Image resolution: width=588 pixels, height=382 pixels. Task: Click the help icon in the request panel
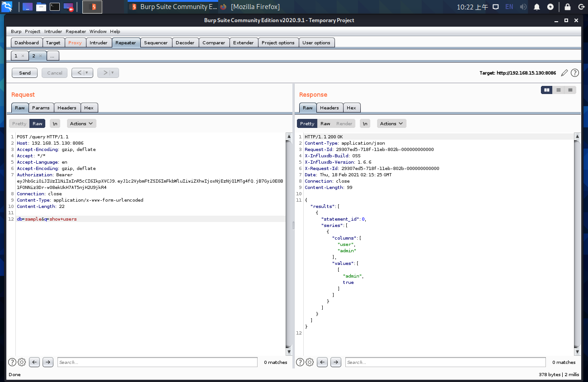click(x=12, y=362)
